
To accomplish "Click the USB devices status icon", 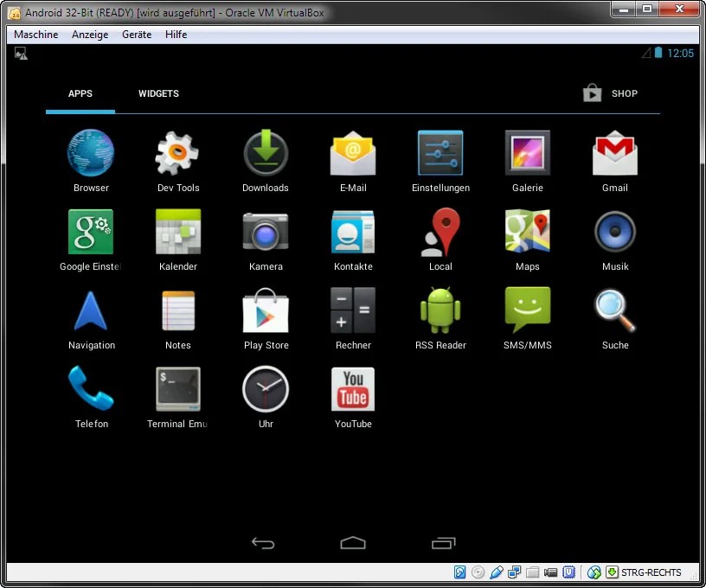I will click(x=496, y=572).
